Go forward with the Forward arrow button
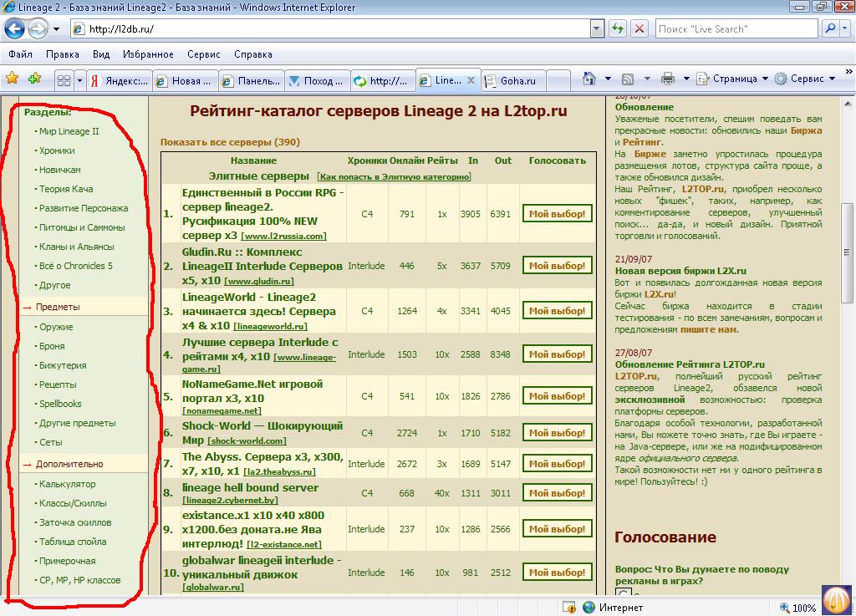 pyautogui.click(x=37, y=29)
